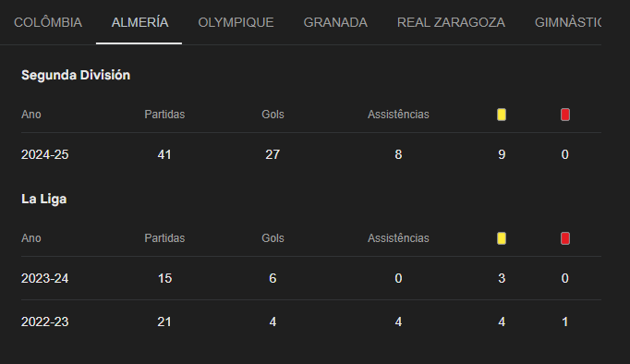Select the 2024-25 season row
The image size is (630, 364).
pyautogui.click(x=311, y=154)
